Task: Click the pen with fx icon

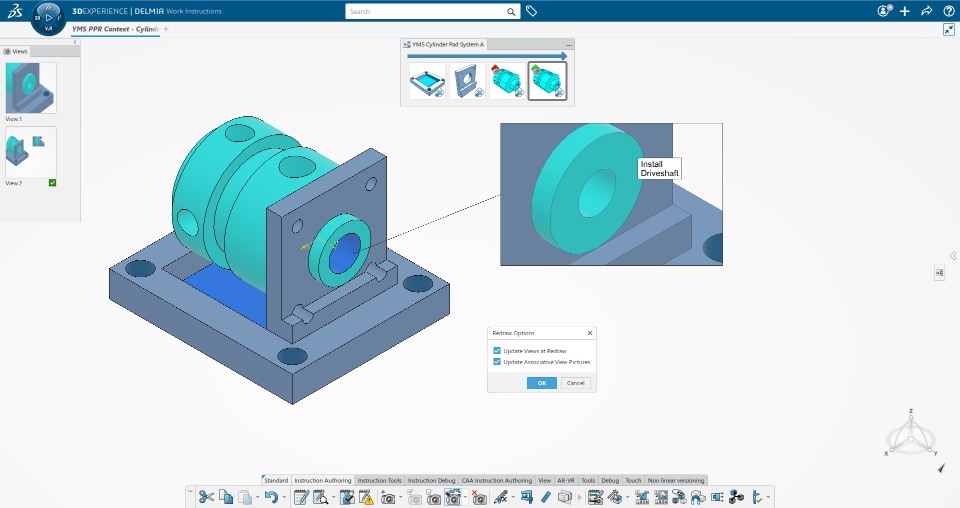Action: 501,497
